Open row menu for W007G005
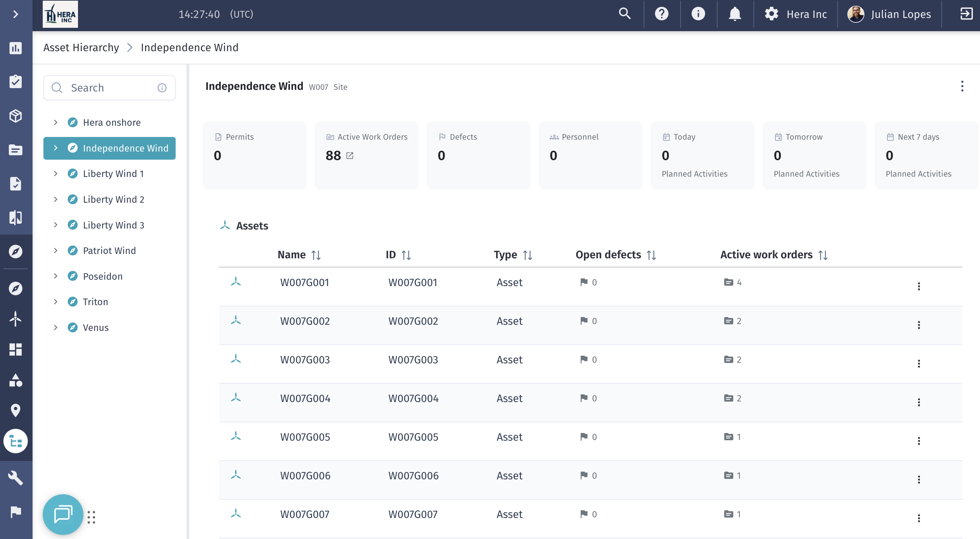Image resolution: width=980 pixels, height=539 pixels. click(x=919, y=441)
